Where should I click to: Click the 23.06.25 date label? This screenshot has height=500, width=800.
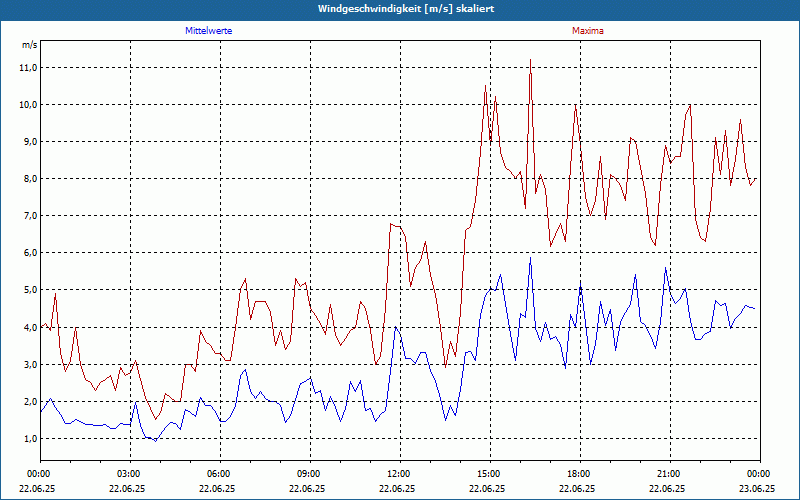pos(757,488)
